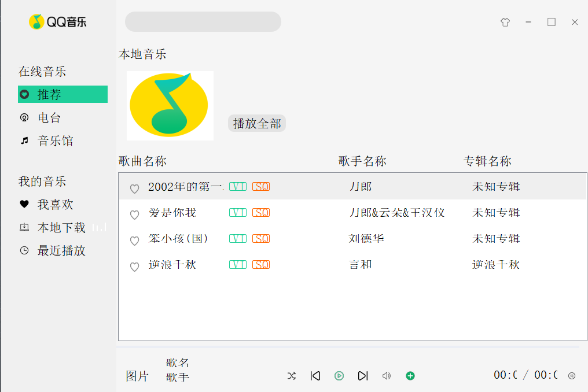Like the song 逆浪千秋
The image size is (588, 392).
[x=135, y=267]
